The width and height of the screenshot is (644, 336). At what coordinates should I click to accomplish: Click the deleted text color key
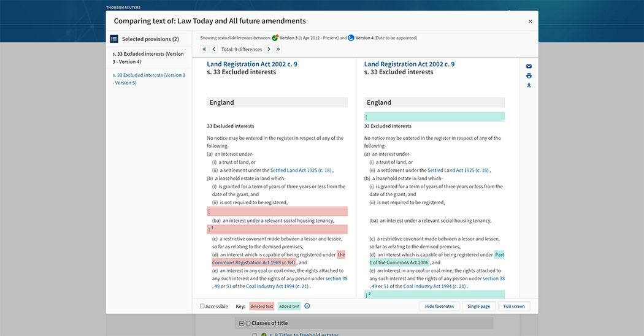click(x=262, y=306)
